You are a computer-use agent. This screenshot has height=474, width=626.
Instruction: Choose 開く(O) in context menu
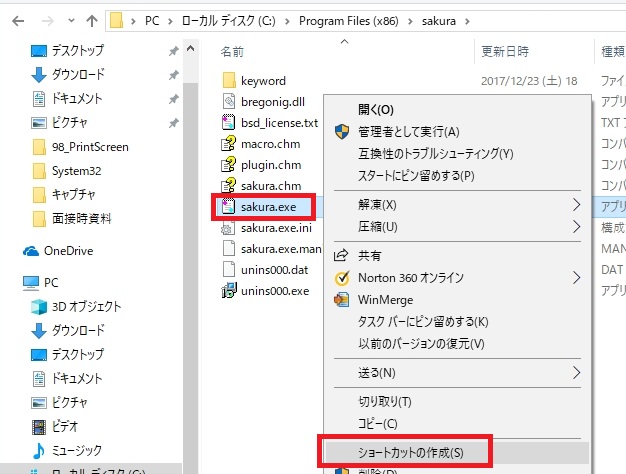(x=376, y=110)
